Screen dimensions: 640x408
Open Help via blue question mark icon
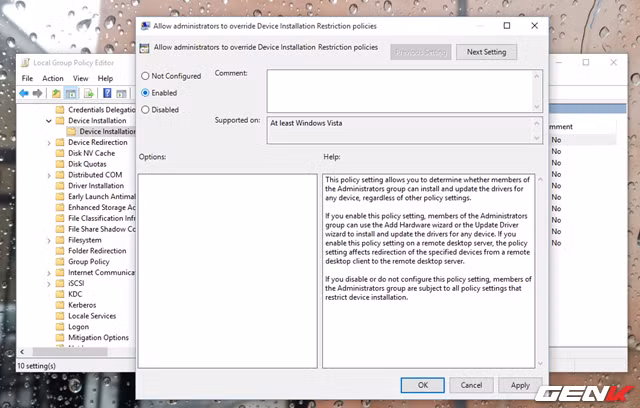pyautogui.click(x=107, y=93)
